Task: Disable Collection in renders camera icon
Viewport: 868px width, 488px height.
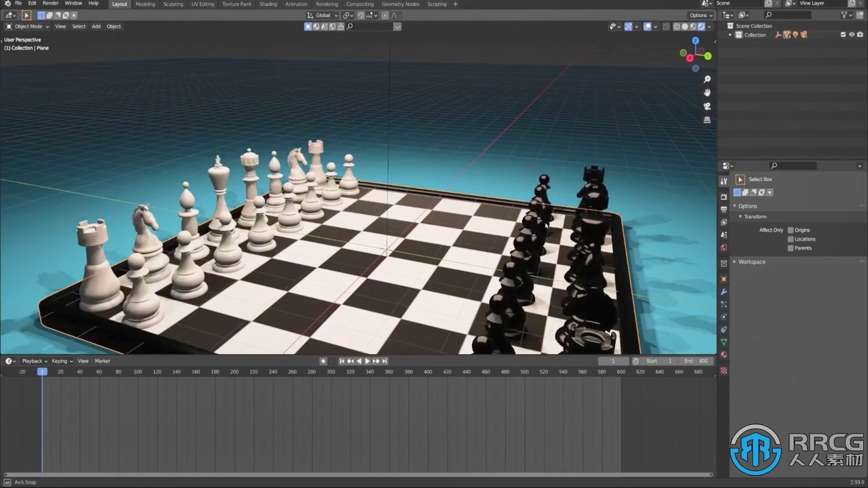Action: pyautogui.click(x=861, y=35)
